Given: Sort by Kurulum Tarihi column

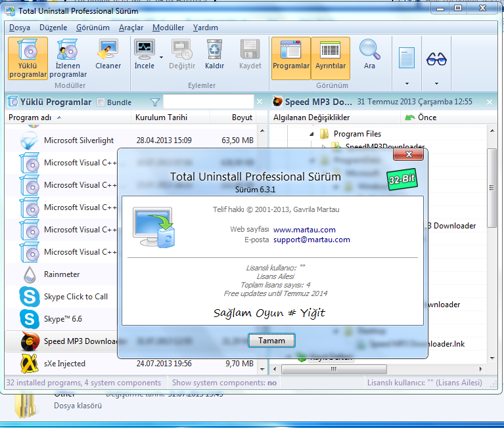Looking at the screenshot, I should tap(170, 118).
